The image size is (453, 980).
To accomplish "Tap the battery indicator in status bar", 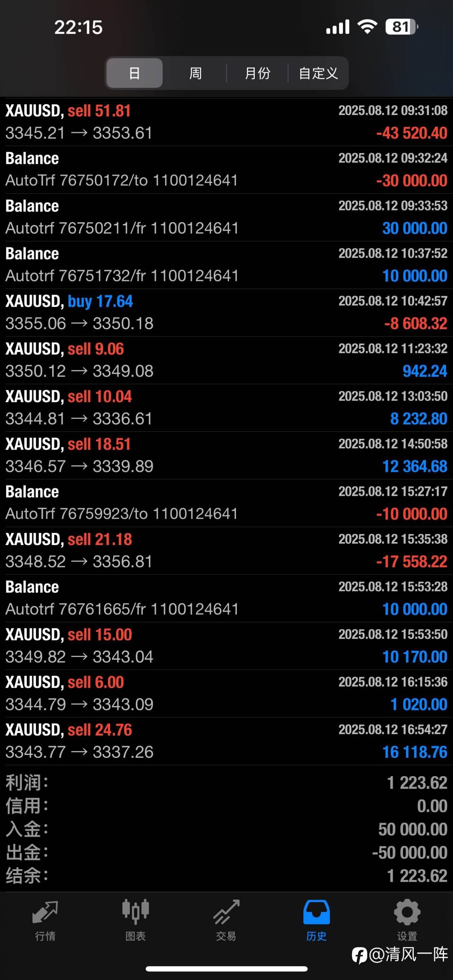I will click(x=402, y=27).
